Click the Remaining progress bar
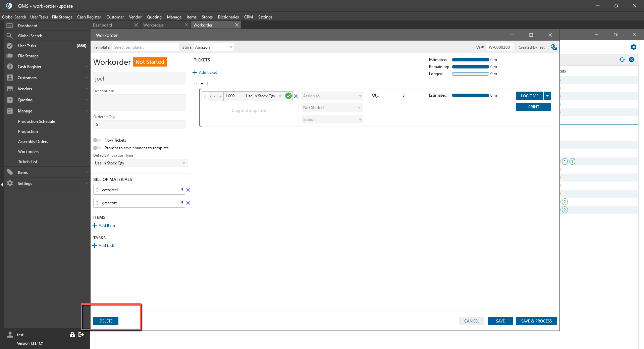 click(x=470, y=67)
